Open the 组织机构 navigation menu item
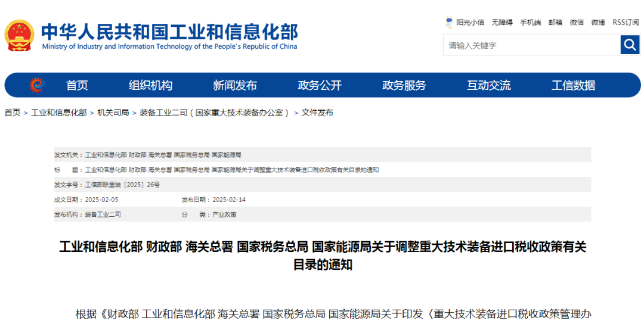 click(151, 85)
